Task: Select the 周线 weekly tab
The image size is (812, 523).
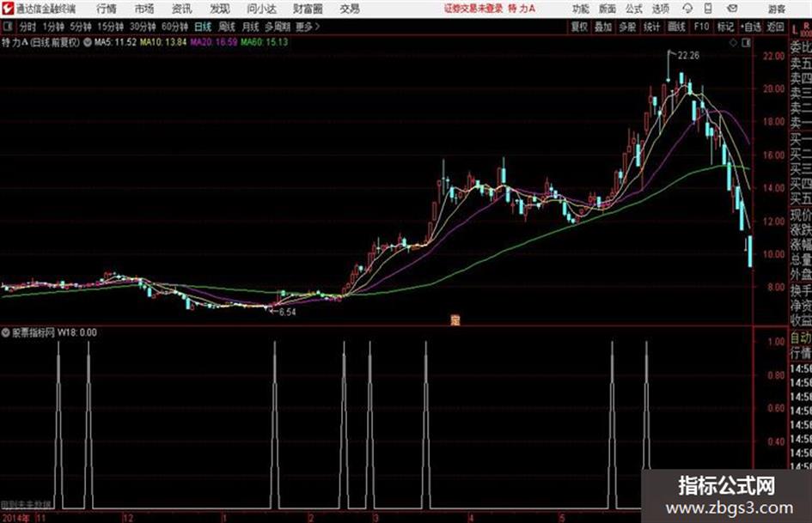Action: (227, 27)
